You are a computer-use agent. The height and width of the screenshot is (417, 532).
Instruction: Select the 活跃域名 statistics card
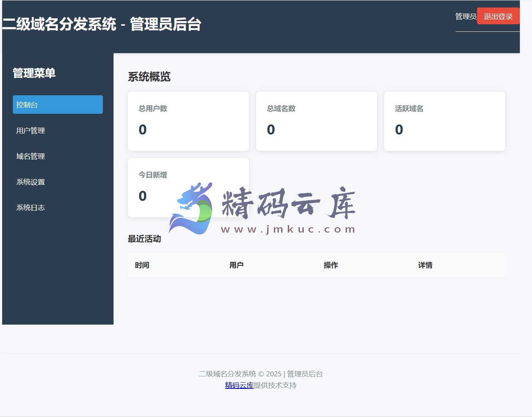pyautogui.click(x=445, y=121)
